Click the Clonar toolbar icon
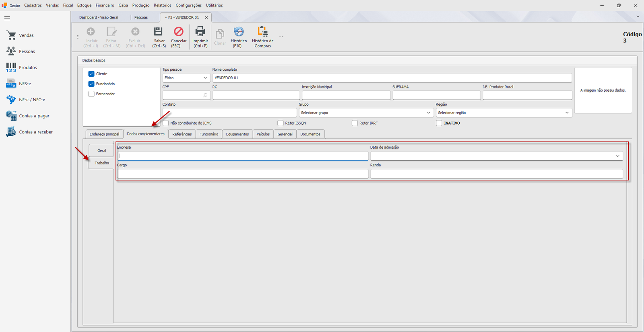Screen dimensions: 644x332 click(220, 34)
